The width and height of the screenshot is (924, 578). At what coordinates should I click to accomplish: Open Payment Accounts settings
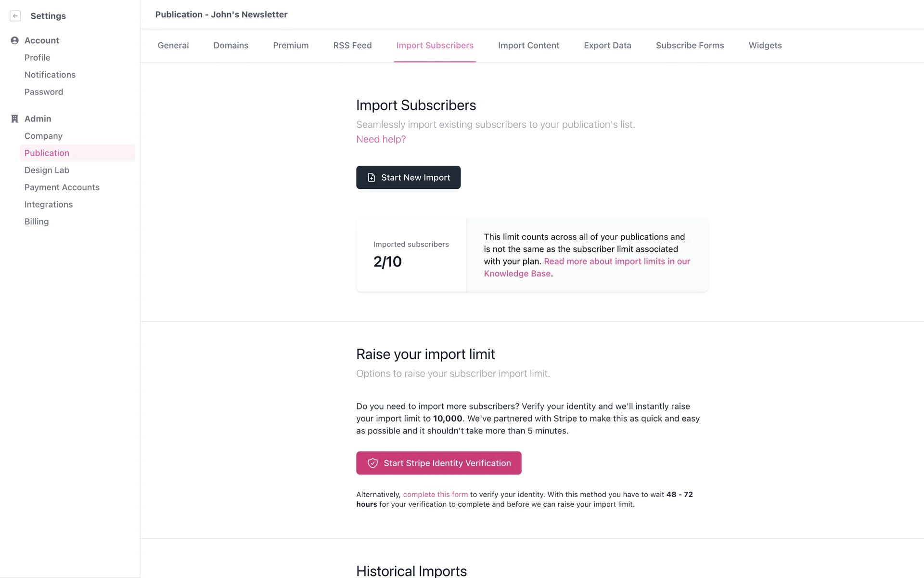(x=62, y=187)
